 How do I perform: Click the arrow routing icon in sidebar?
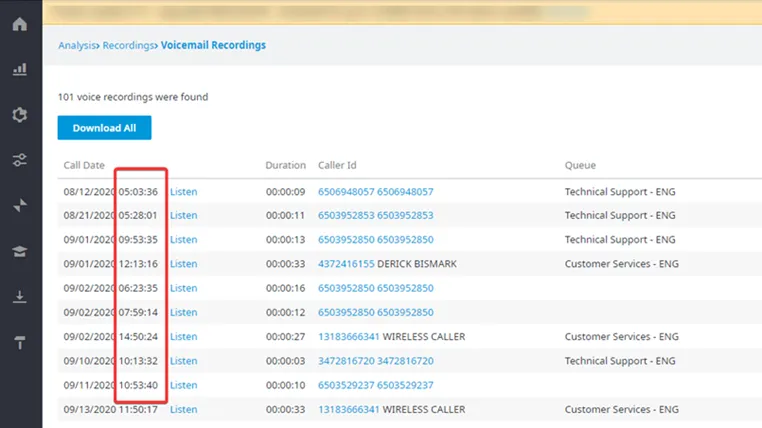19,205
